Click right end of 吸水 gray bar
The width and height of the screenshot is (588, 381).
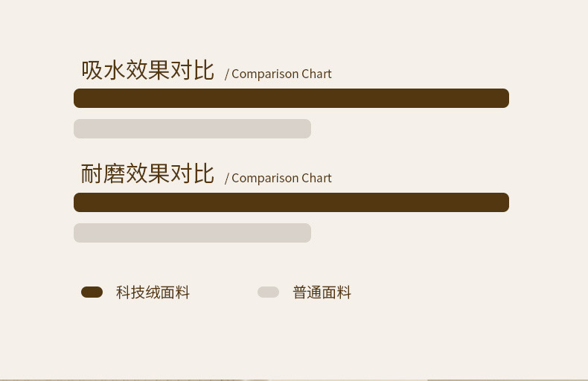pyautogui.click(x=306, y=129)
